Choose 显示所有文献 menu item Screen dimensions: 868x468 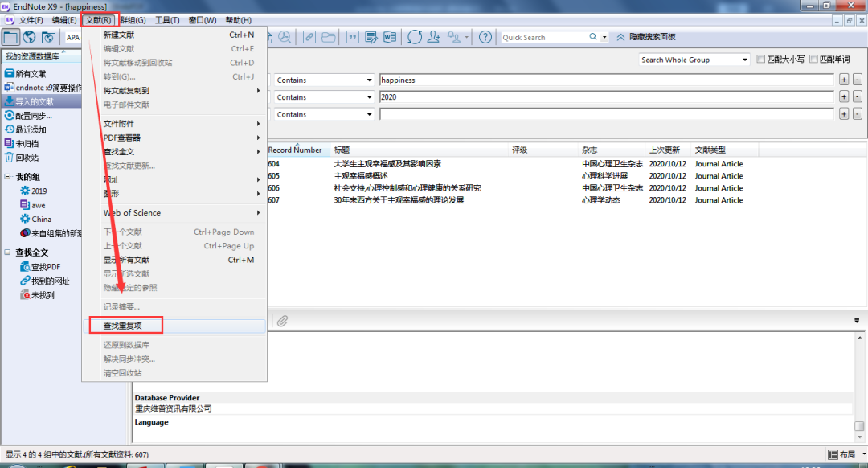174,260
